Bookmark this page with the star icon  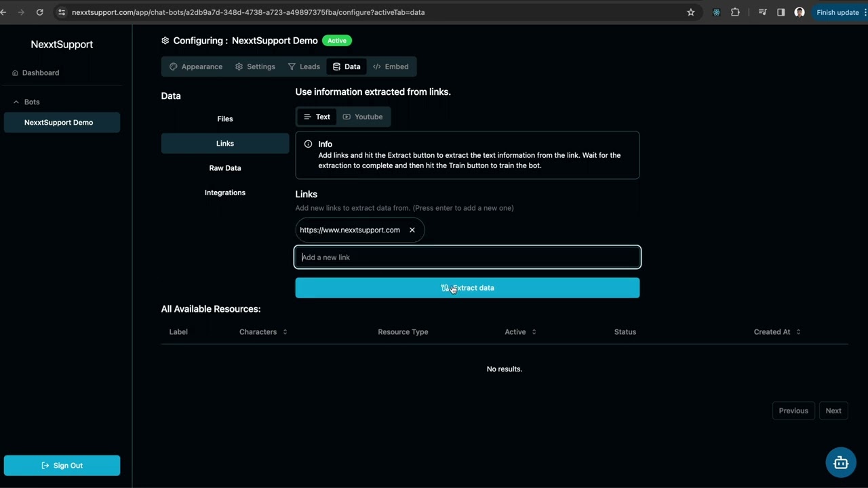click(691, 12)
